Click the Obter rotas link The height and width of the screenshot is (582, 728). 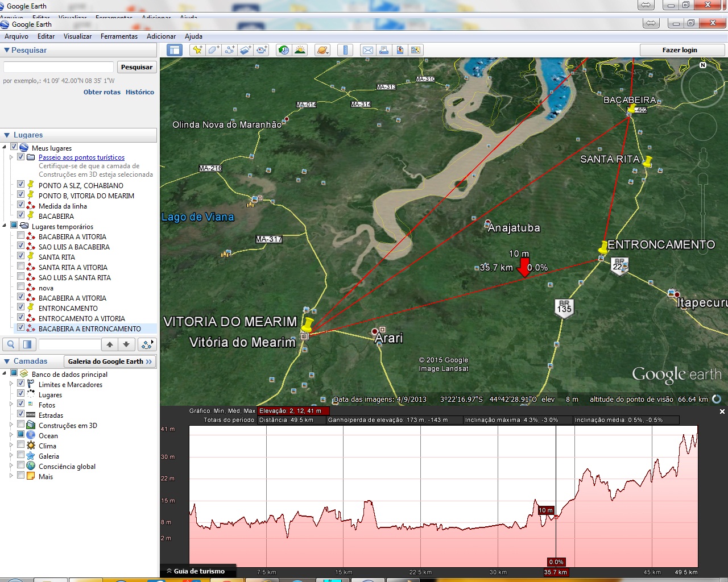pos(102,92)
